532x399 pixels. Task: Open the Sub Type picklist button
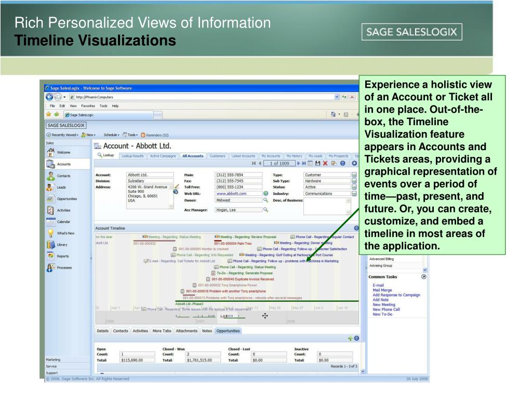pyautogui.click(x=354, y=181)
